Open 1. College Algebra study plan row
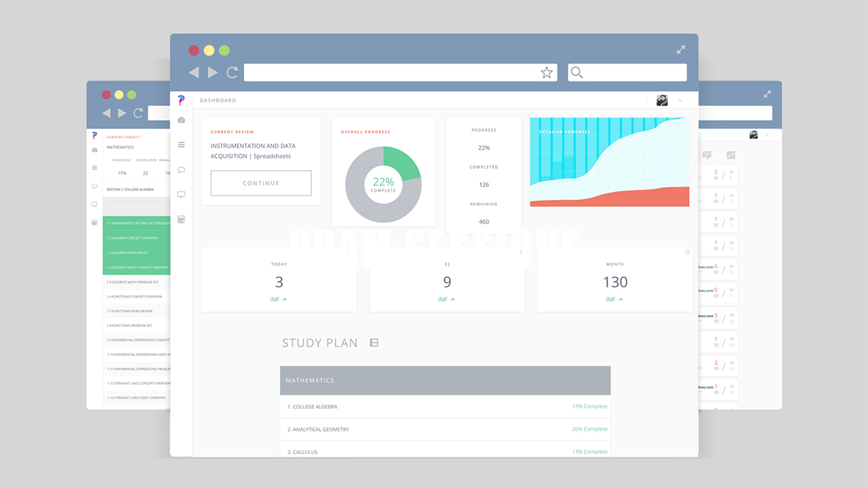Viewport: 868px width, 488px height. click(x=446, y=407)
